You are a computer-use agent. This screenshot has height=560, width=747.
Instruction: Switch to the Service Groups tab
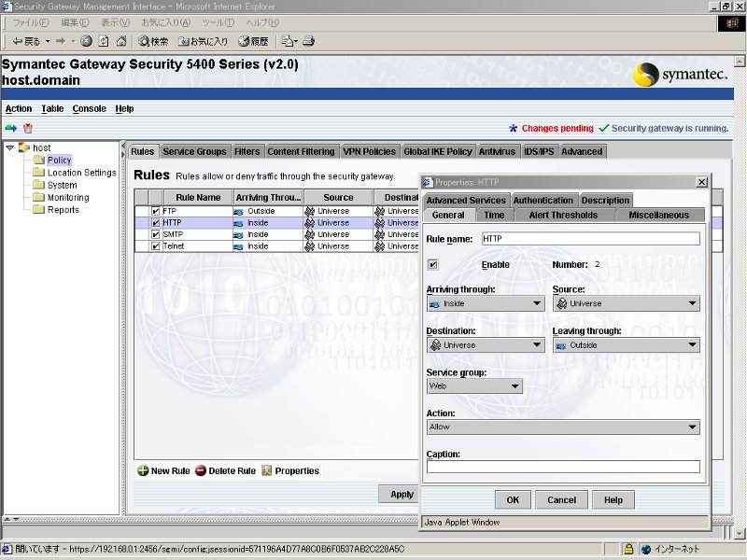(x=195, y=151)
